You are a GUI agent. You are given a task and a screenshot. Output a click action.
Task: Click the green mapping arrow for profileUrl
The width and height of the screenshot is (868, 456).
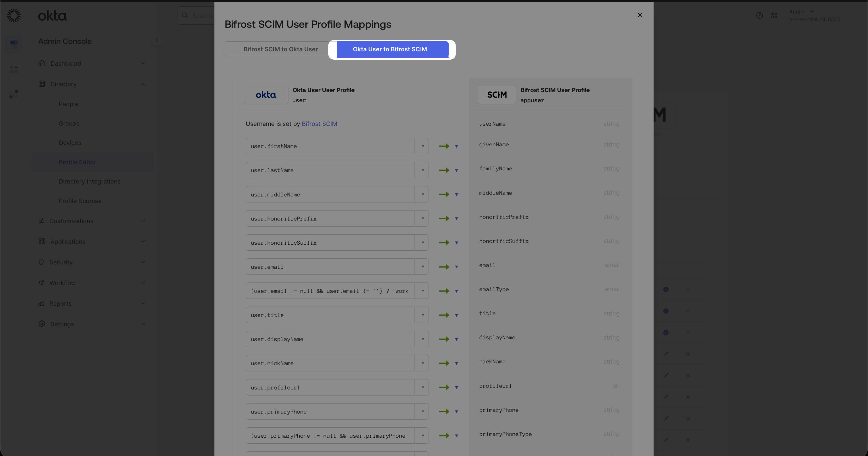444,387
